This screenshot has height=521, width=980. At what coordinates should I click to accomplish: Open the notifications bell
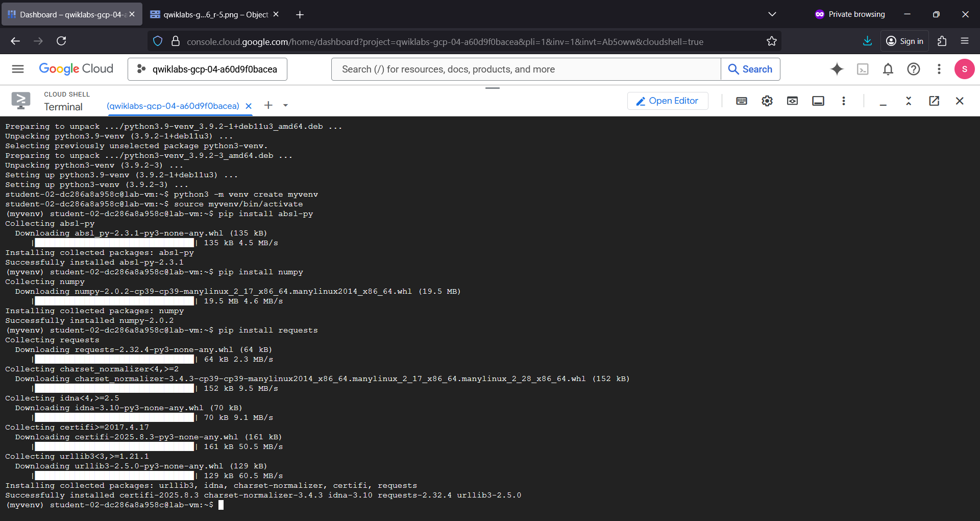point(888,69)
